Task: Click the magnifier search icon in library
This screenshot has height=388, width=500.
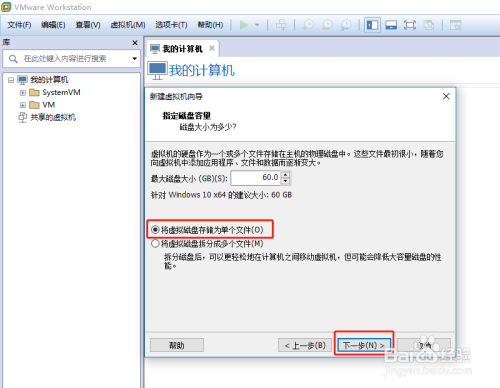Action: coord(13,59)
